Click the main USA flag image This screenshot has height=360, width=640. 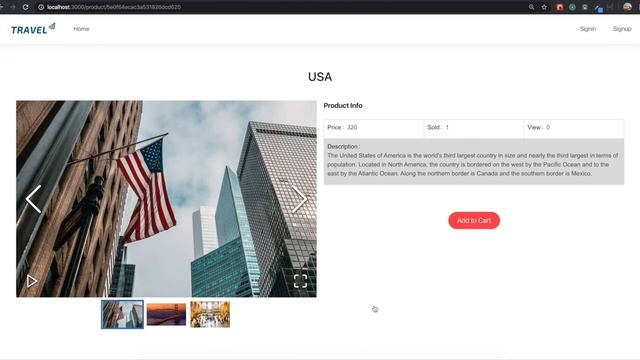[x=166, y=199]
